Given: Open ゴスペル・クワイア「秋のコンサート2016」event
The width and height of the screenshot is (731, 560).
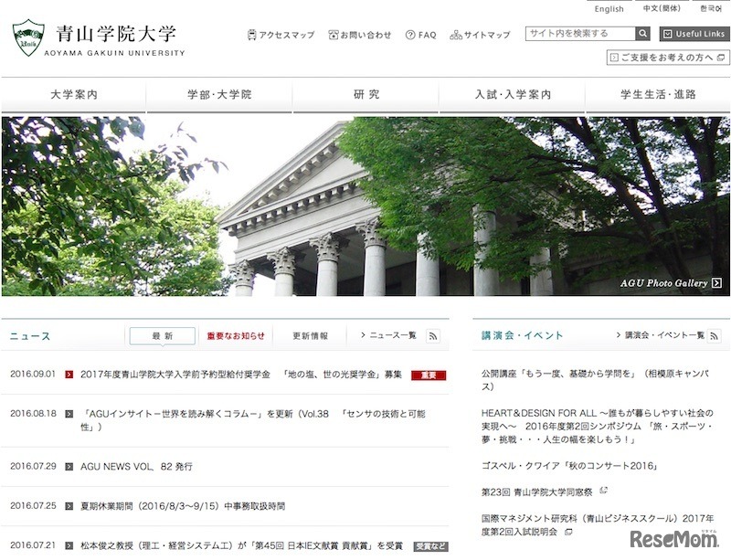Looking at the screenshot, I should point(569,466).
